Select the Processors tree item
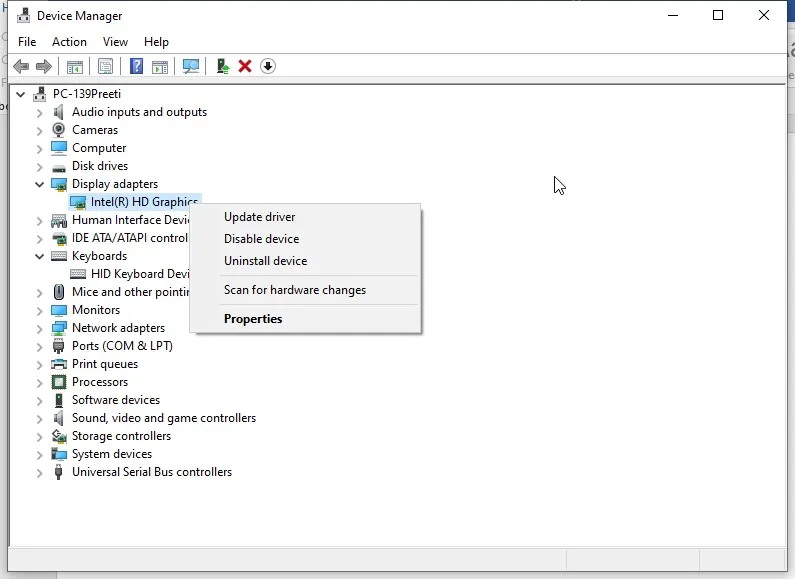 click(x=100, y=382)
